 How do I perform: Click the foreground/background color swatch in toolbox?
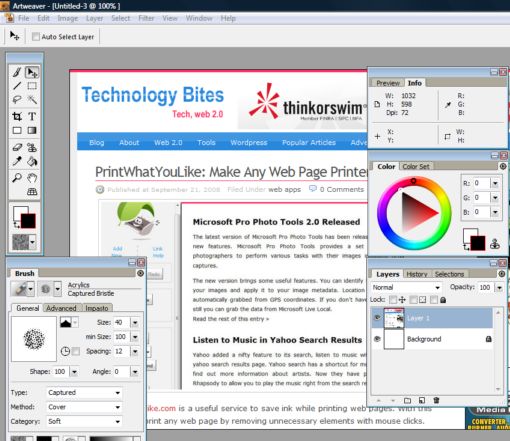pos(24,217)
